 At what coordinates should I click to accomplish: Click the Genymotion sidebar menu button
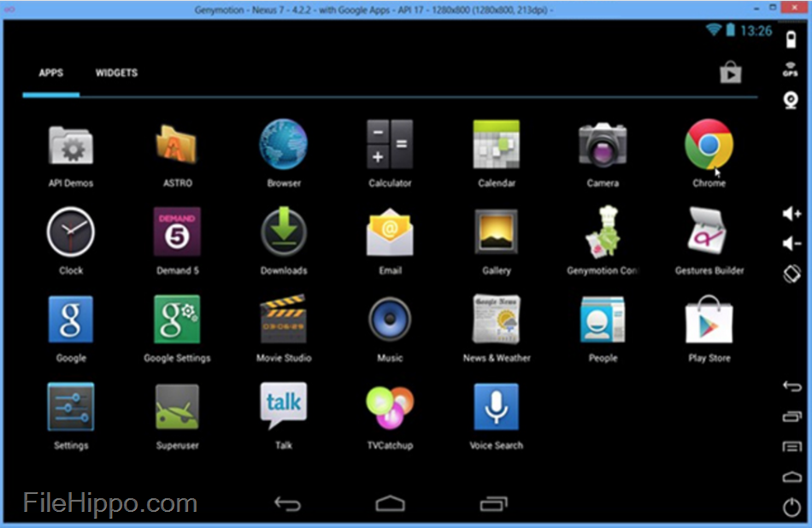coord(791,446)
